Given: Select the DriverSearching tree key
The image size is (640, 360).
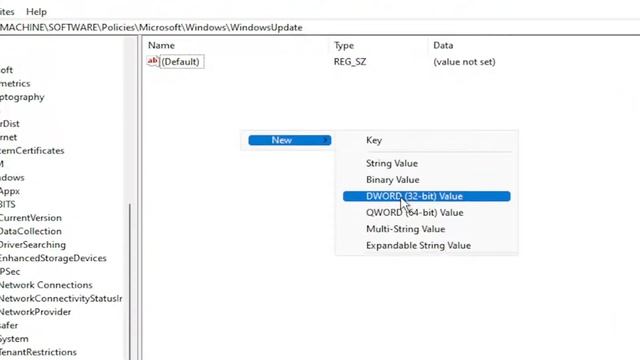Looking at the screenshot, I should tap(33, 244).
